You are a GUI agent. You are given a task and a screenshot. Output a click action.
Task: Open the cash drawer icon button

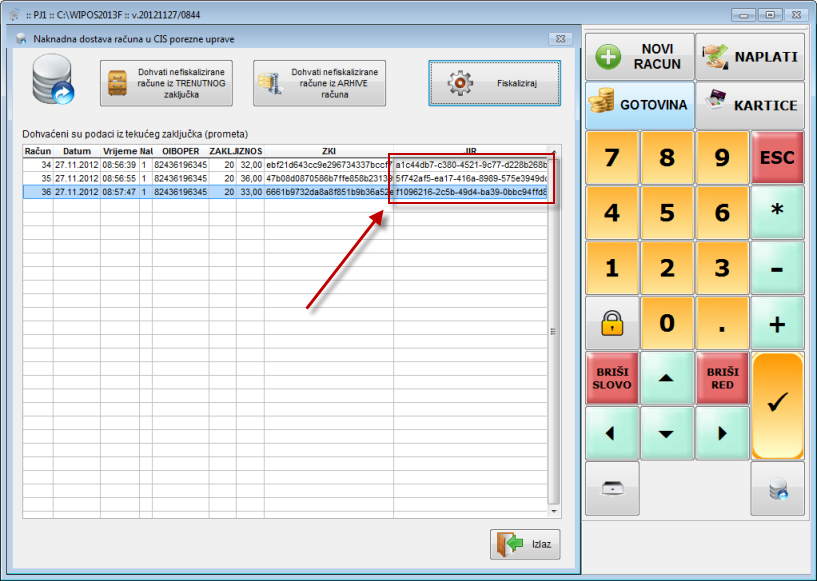611,488
